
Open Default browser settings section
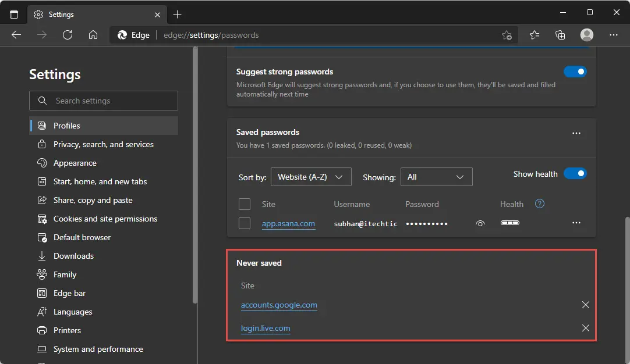pyautogui.click(x=104, y=237)
